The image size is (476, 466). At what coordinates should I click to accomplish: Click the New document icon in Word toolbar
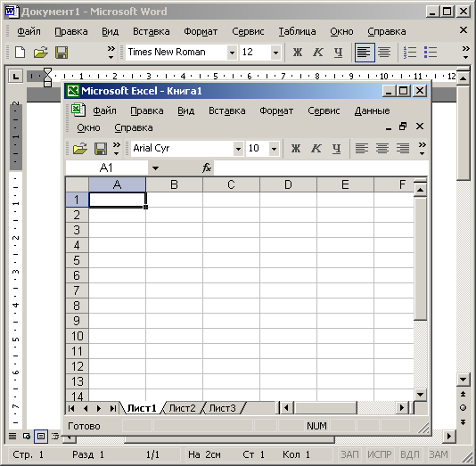click(x=21, y=53)
